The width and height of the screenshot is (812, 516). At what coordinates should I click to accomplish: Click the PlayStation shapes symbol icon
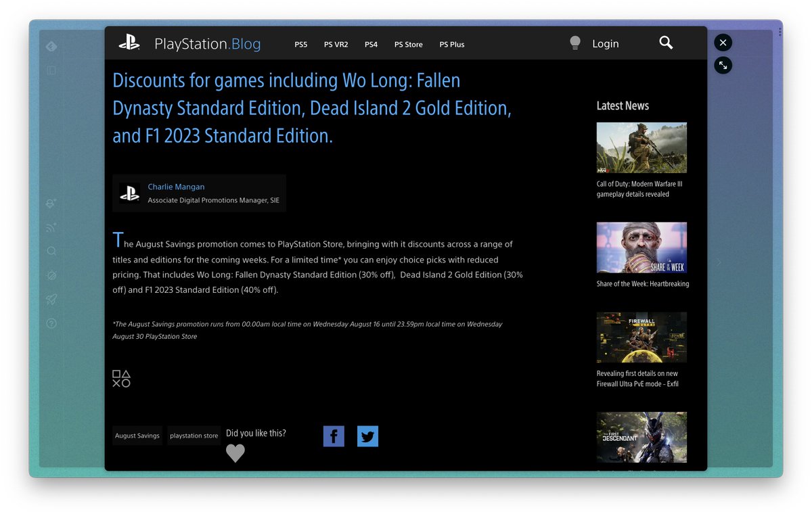pyautogui.click(x=121, y=379)
